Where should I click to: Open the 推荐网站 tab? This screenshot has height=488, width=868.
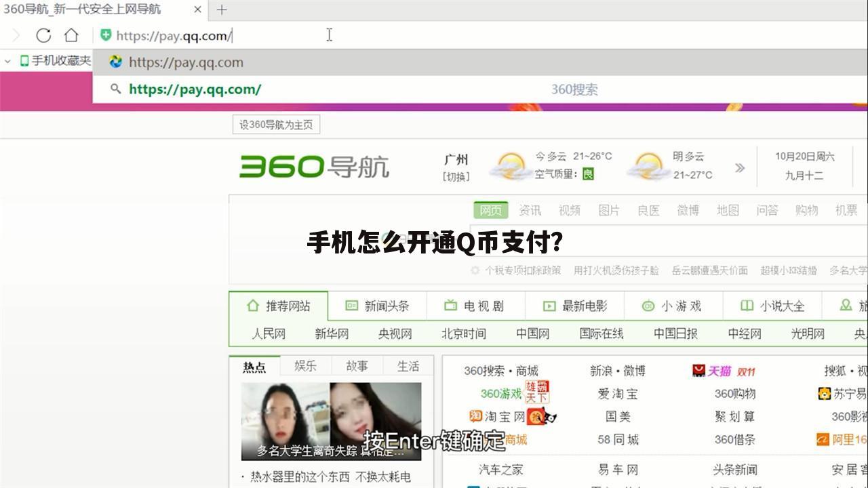click(279, 306)
